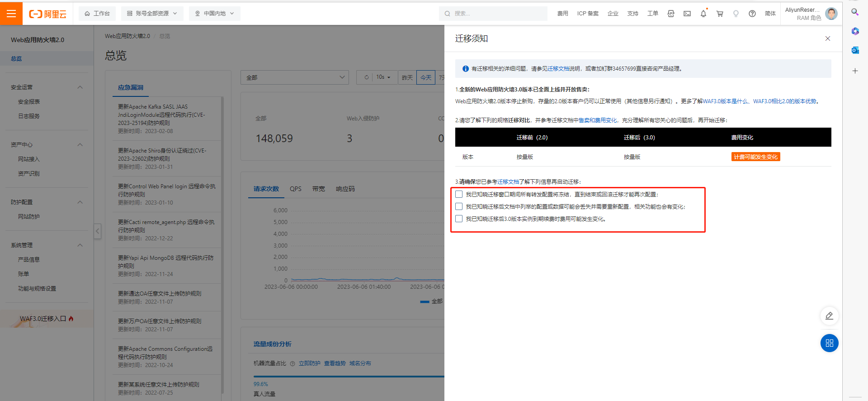The image size is (868, 401).
Task: Open the Outlook sidebar icon
Action: point(855,50)
